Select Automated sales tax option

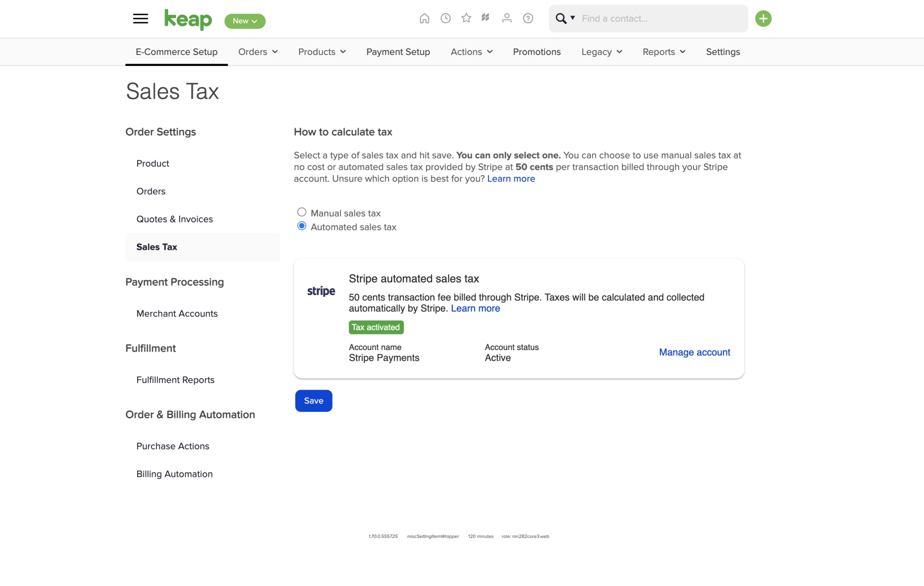click(x=302, y=226)
